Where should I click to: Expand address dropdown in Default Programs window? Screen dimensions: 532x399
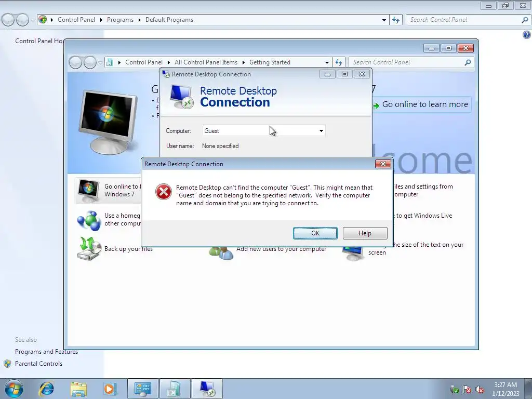[x=384, y=20]
